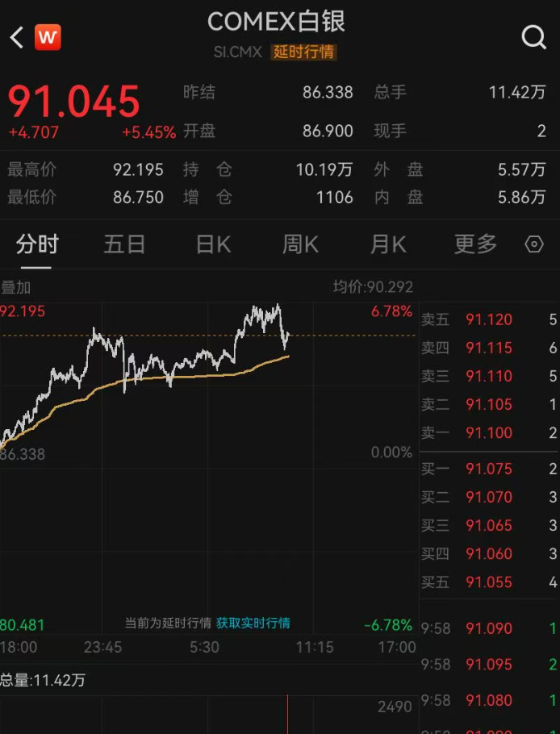
Task: Select 卖一 ask price 91.100
Action: click(x=488, y=433)
